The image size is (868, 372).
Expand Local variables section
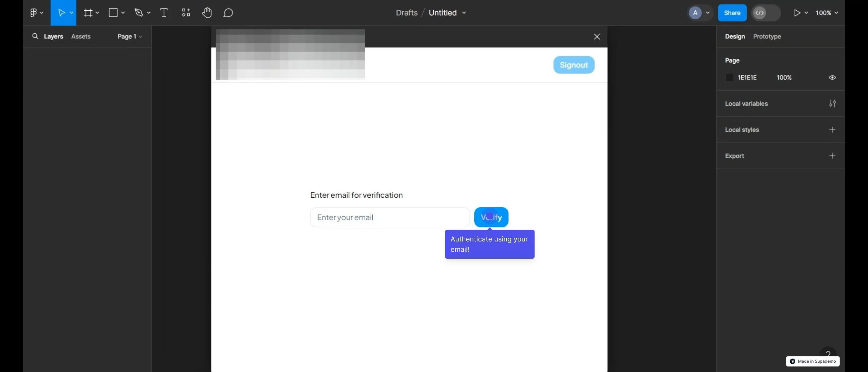pos(832,104)
